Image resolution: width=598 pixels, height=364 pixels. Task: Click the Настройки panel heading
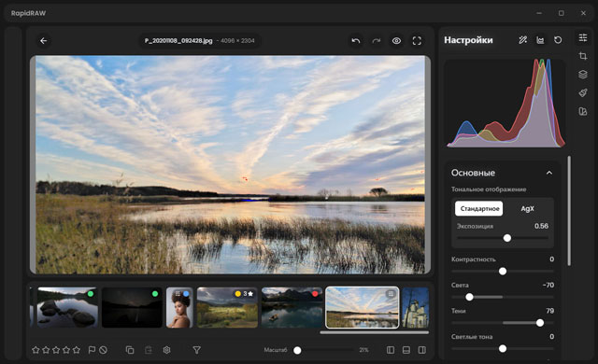(x=468, y=40)
